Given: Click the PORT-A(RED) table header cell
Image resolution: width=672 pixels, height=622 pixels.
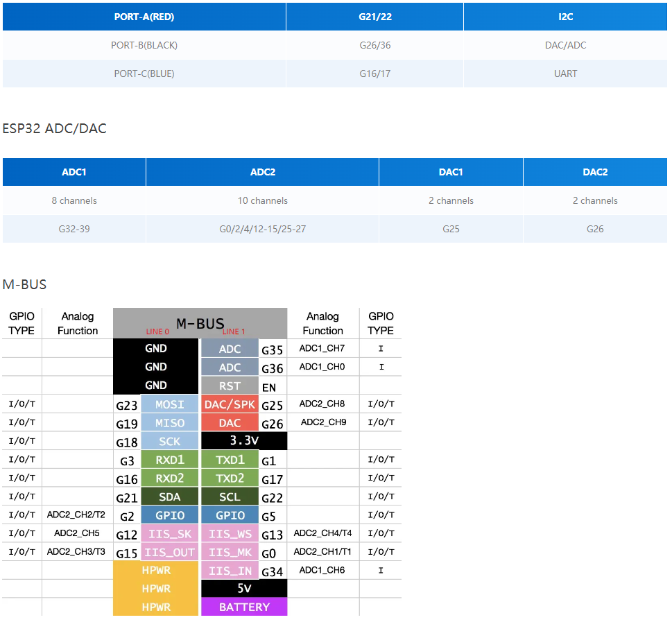Looking at the screenshot, I should click(x=144, y=17).
